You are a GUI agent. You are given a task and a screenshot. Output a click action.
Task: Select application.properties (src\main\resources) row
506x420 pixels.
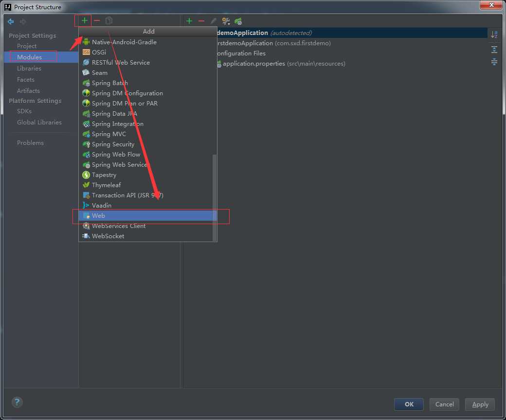point(281,64)
